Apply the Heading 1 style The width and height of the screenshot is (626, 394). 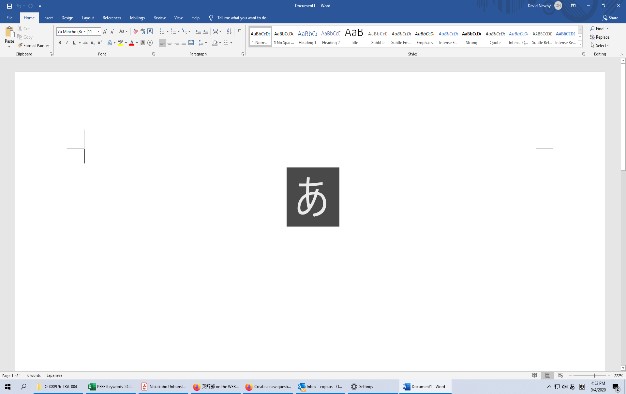[x=307, y=36]
